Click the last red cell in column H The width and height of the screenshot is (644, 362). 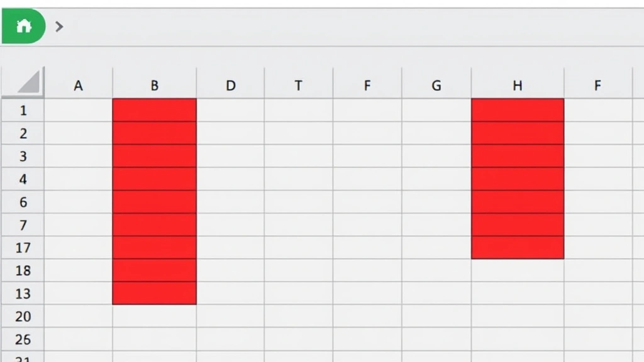pos(518,248)
